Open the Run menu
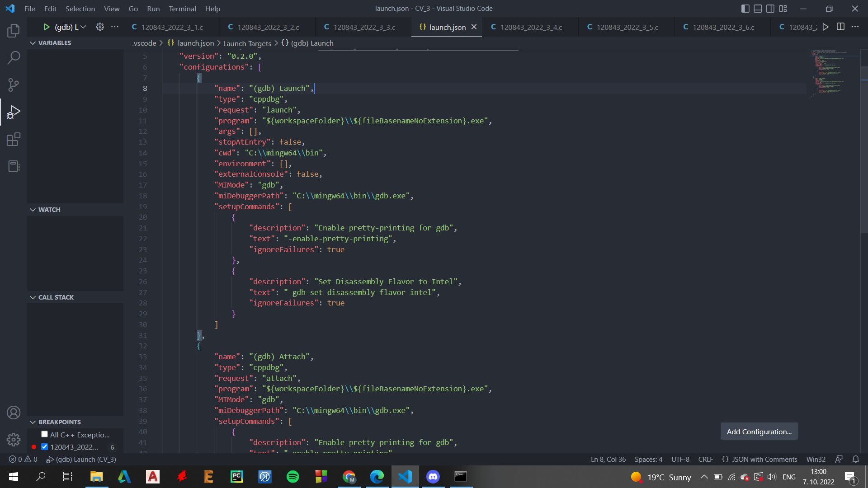 [153, 9]
